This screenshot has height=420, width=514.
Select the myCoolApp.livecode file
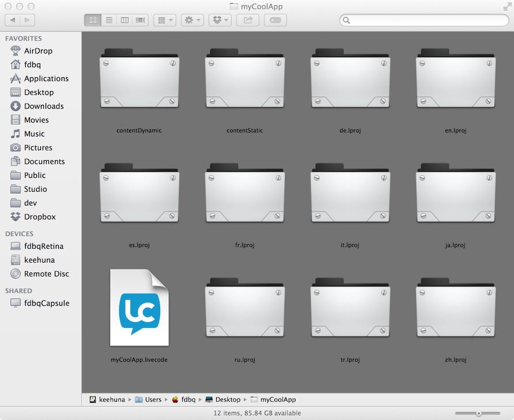click(139, 308)
